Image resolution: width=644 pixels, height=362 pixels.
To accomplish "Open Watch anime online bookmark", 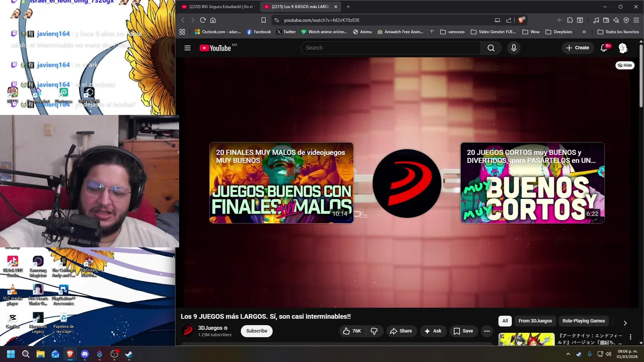I will (x=324, y=32).
